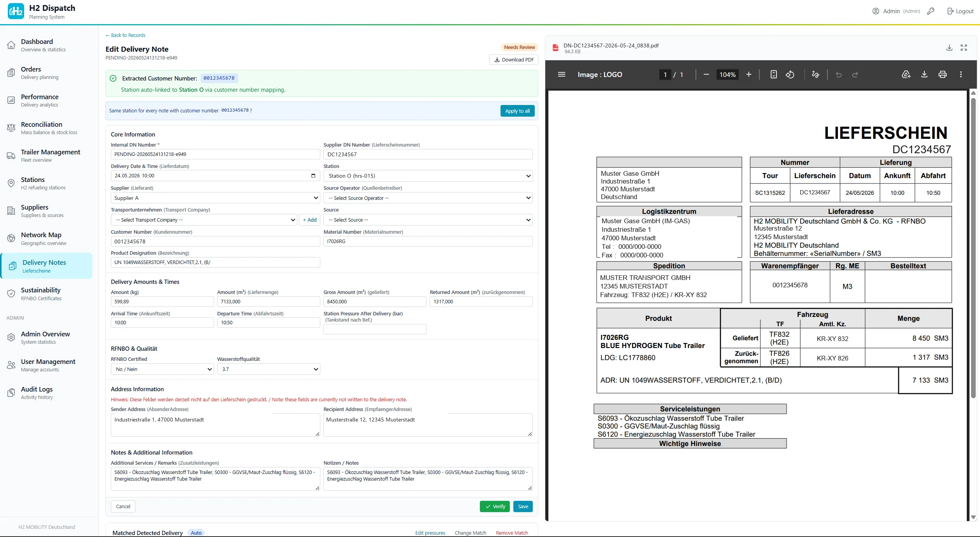Open the PDF viewer sidebar menu icon
The height and width of the screenshot is (537, 980).
click(x=561, y=74)
